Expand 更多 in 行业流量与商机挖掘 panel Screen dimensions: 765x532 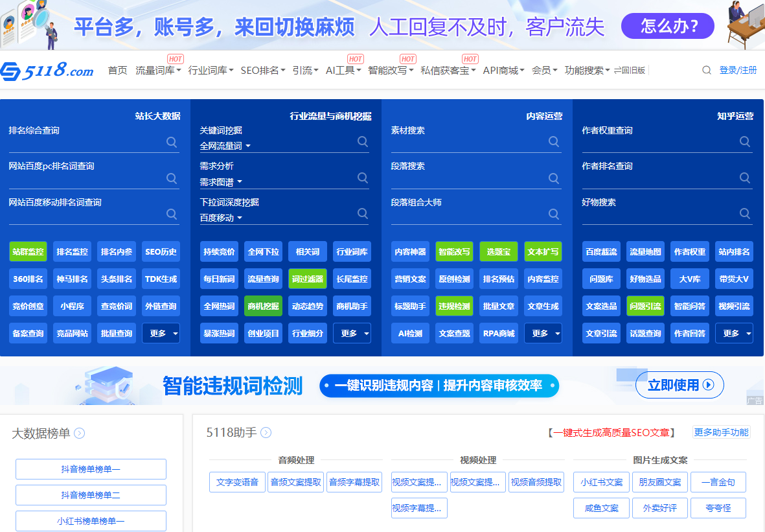(352, 333)
